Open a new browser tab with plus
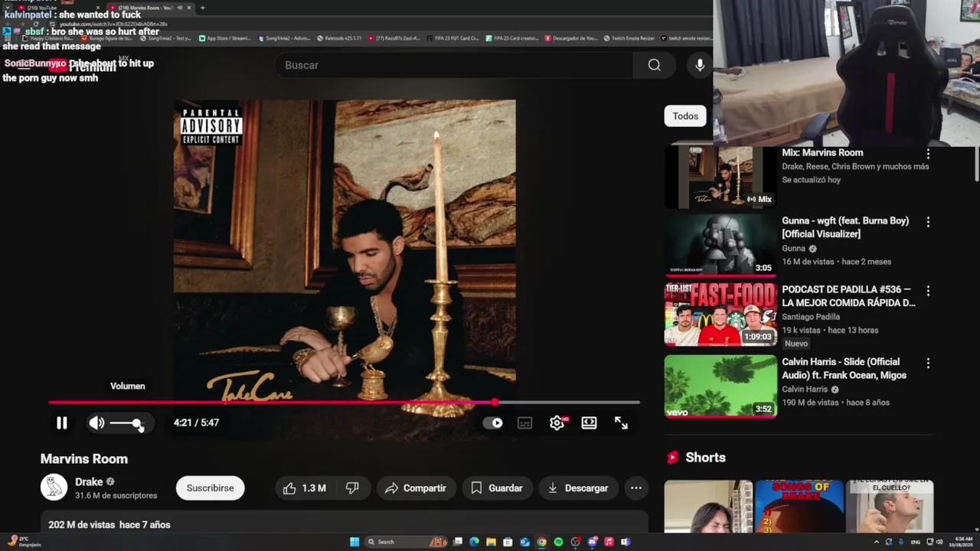This screenshot has height=551, width=980. tap(202, 8)
